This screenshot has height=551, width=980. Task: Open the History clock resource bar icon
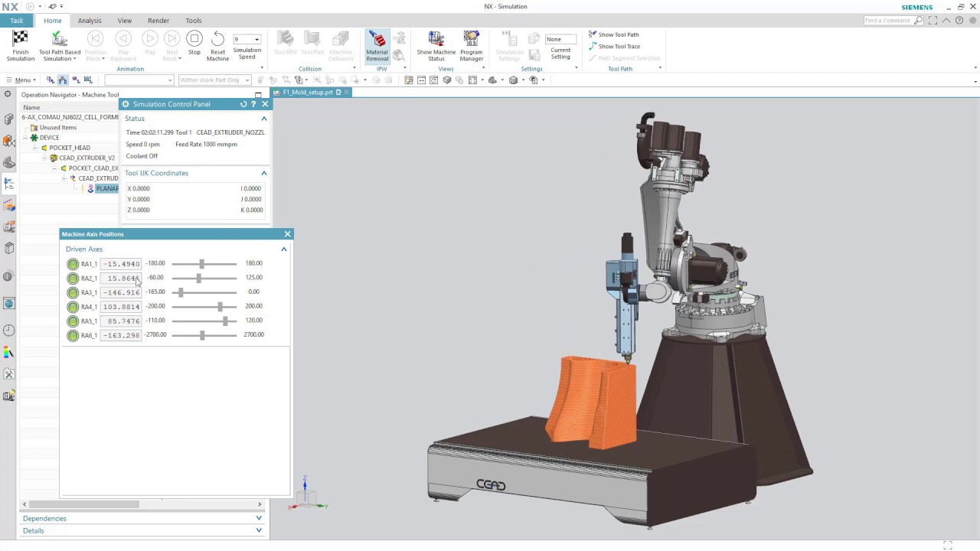(8, 331)
